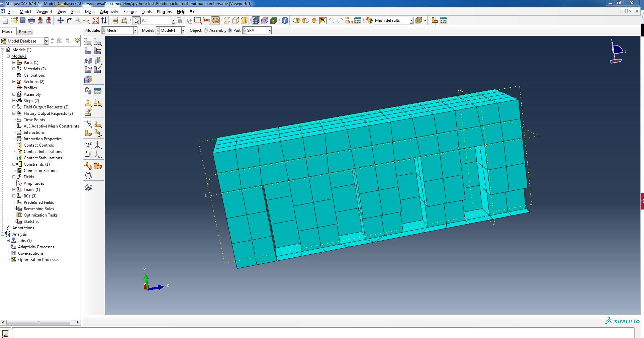Click the selection arrow tool icon
644x338 pixels.
(x=136, y=20)
